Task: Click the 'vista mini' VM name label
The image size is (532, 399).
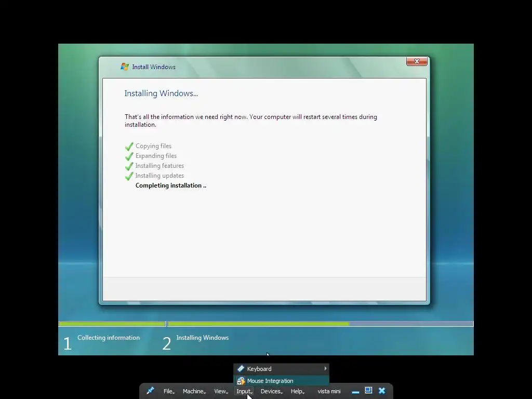Action: coord(329,391)
